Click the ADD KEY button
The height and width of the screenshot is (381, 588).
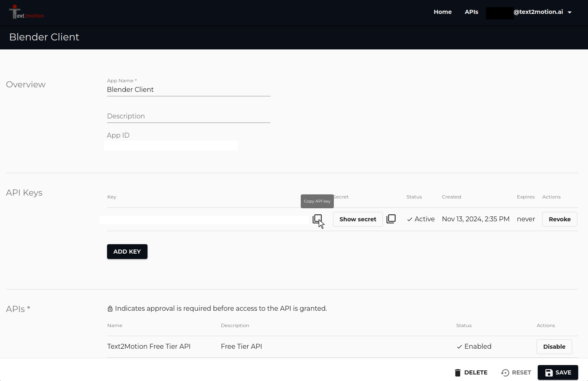127,252
